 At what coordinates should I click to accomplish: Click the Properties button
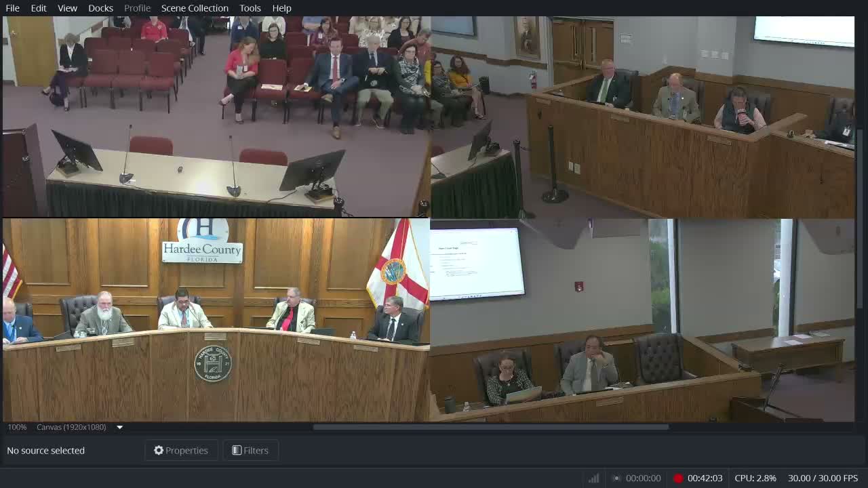(181, 450)
